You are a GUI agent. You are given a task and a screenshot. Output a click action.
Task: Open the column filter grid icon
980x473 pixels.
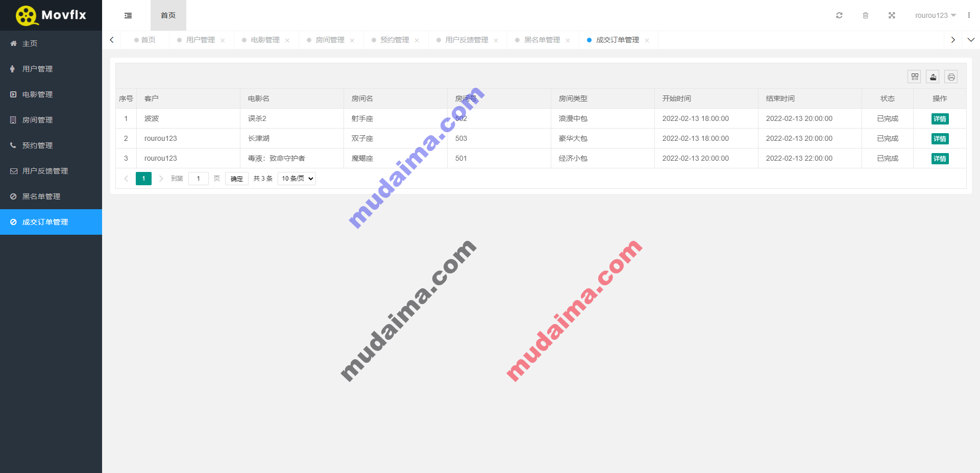pyautogui.click(x=915, y=77)
